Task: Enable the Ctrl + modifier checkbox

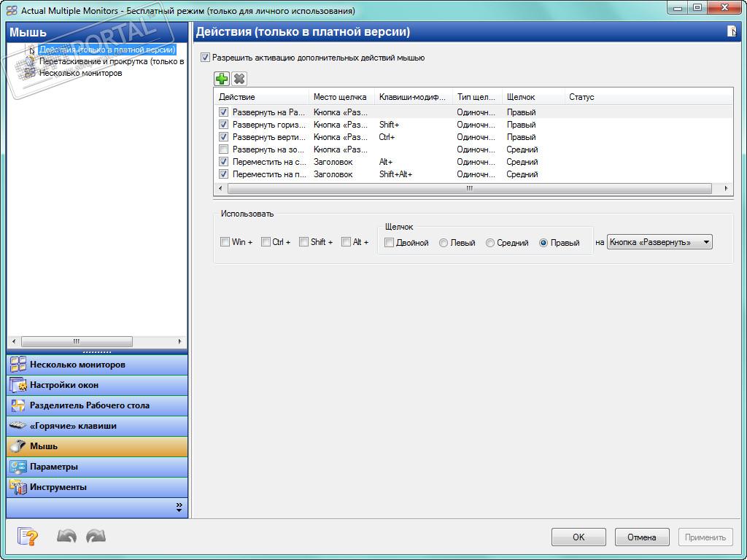Action: [266, 242]
